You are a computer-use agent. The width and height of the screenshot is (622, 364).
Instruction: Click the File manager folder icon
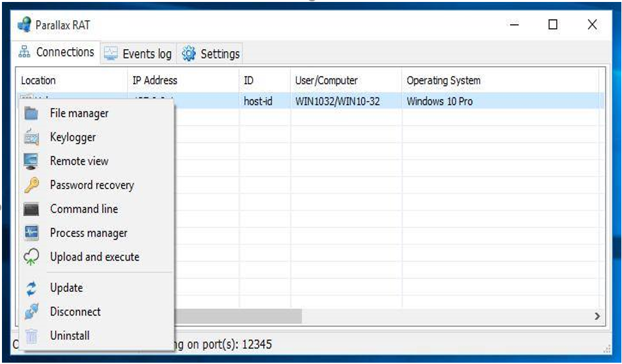tap(31, 113)
